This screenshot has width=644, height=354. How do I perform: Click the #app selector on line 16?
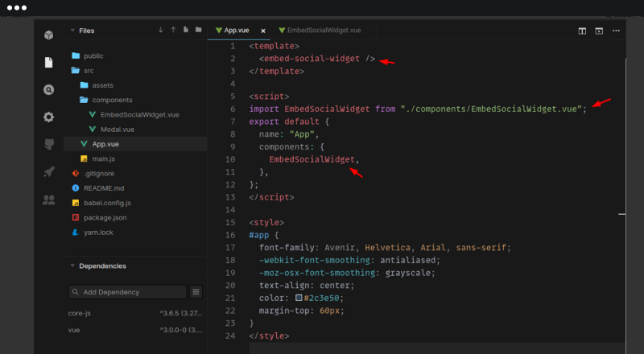(258, 235)
